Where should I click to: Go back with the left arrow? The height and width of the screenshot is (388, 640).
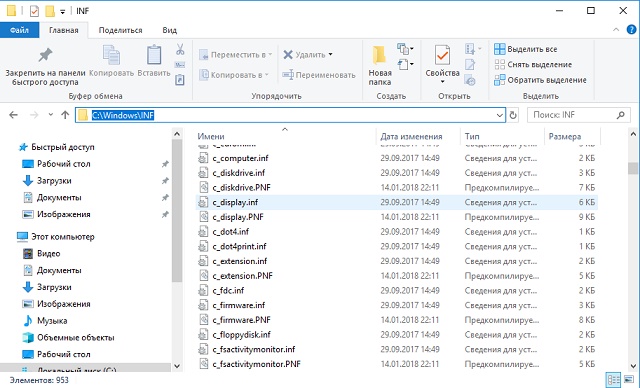point(13,115)
